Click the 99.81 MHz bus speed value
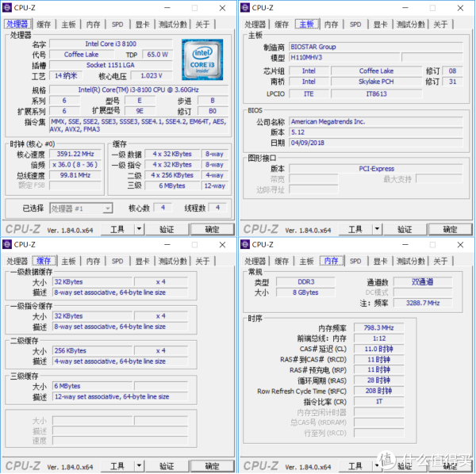476x474 pixels. tap(75, 175)
